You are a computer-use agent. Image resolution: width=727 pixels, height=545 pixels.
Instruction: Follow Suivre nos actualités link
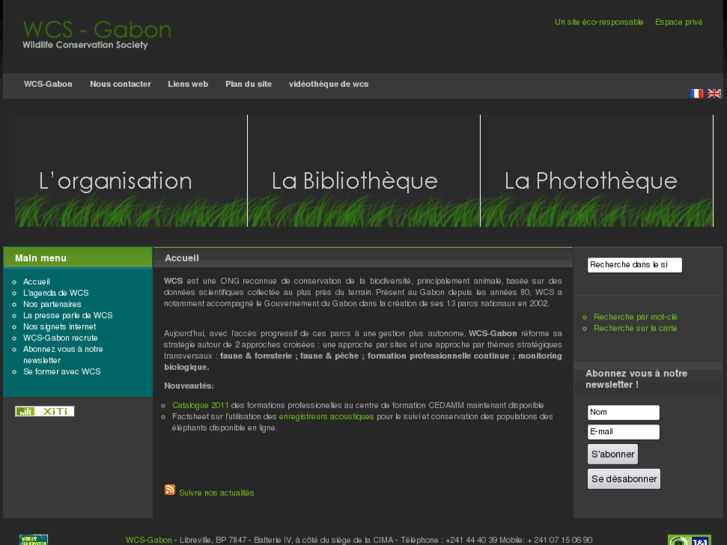(x=217, y=493)
